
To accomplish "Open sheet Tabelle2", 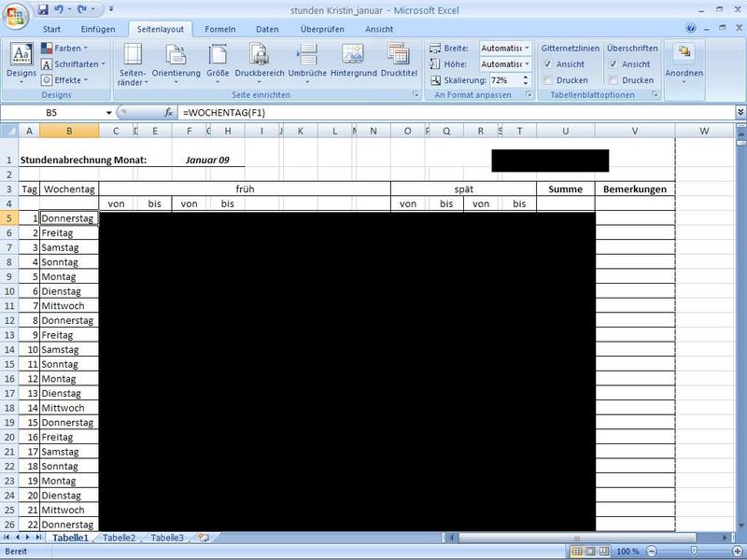I will click(120, 538).
